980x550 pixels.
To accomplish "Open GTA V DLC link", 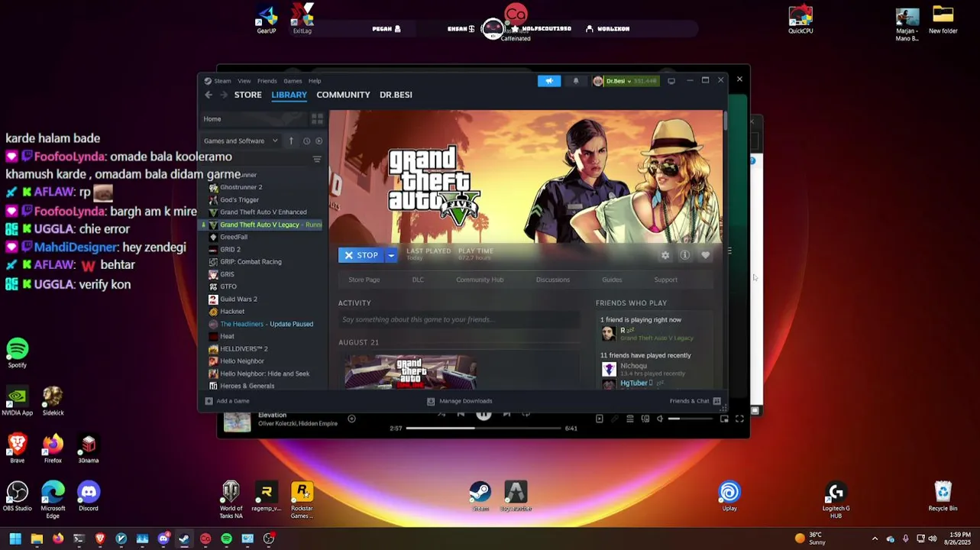I will [418, 280].
